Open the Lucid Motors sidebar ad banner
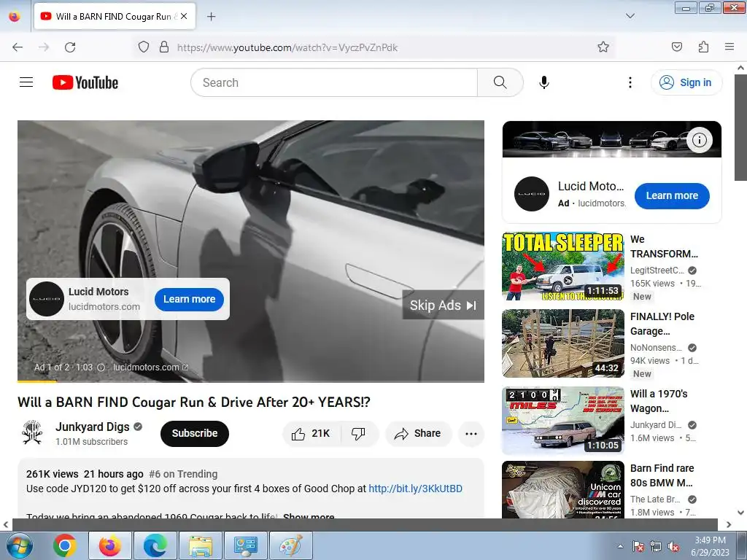Image resolution: width=747 pixels, height=560 pixels. point(612,139)
